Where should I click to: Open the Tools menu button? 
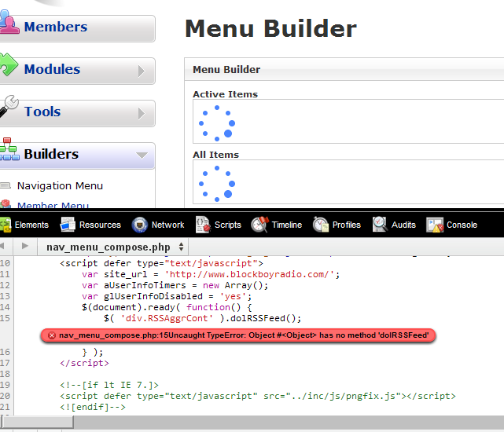[x=77, y=113]
